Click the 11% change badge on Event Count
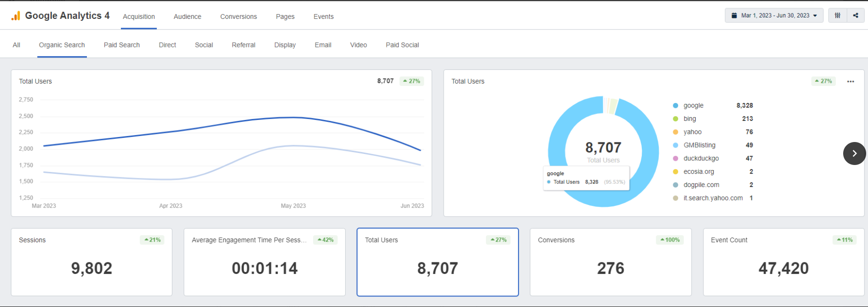This screenshot has width=868, height=307. tap(845, 240)
